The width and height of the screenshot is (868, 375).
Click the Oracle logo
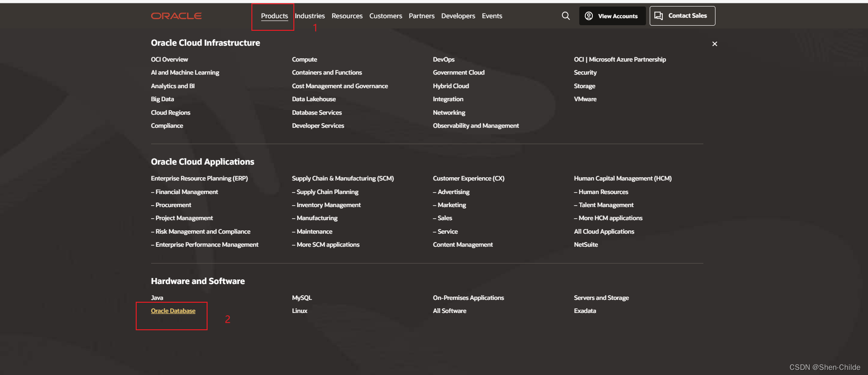176,16
